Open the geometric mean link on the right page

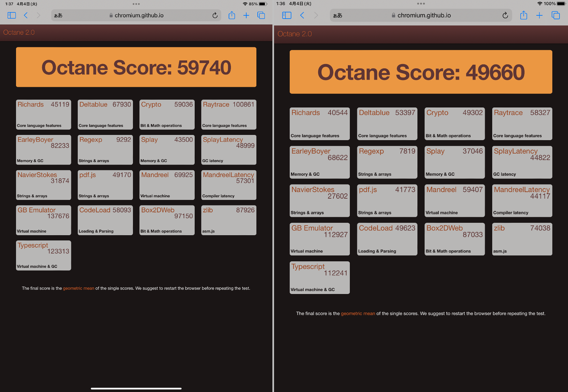click(x=358, y=313)
